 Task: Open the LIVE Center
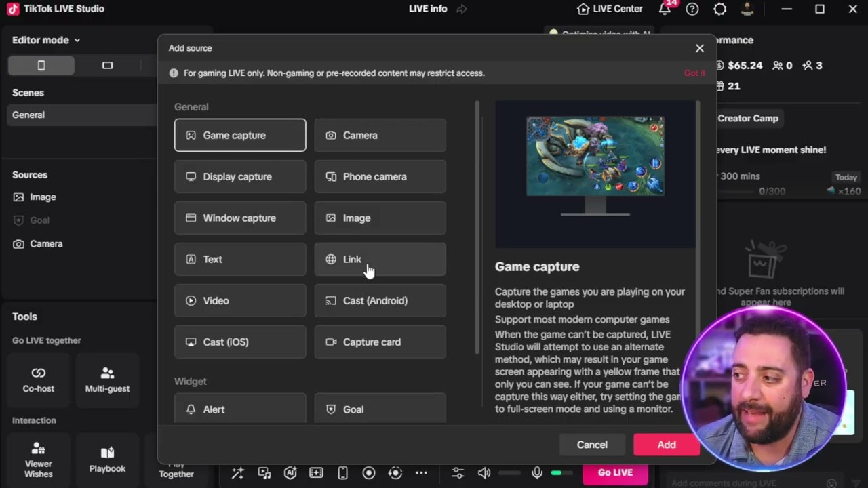click(x=610, y=9)
